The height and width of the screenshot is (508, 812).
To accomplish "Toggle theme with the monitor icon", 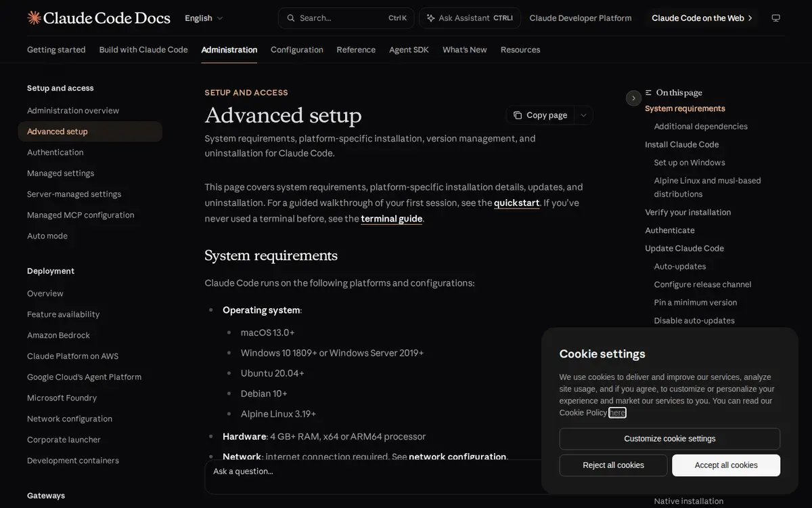I will 776,18.
